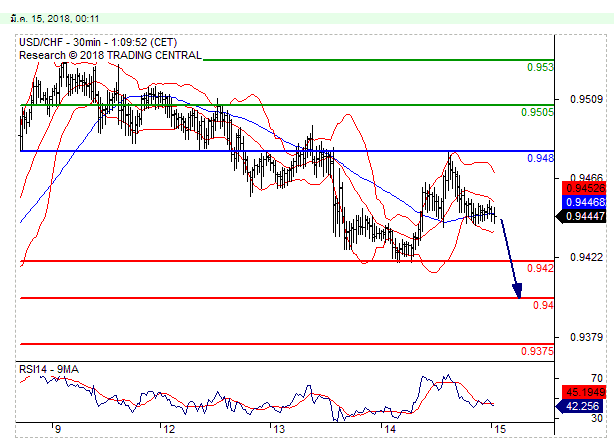Click the date text 'มี.ค. 15, 2018, 00:11'
Screen dimensions: 614x444
coord(55,19)
